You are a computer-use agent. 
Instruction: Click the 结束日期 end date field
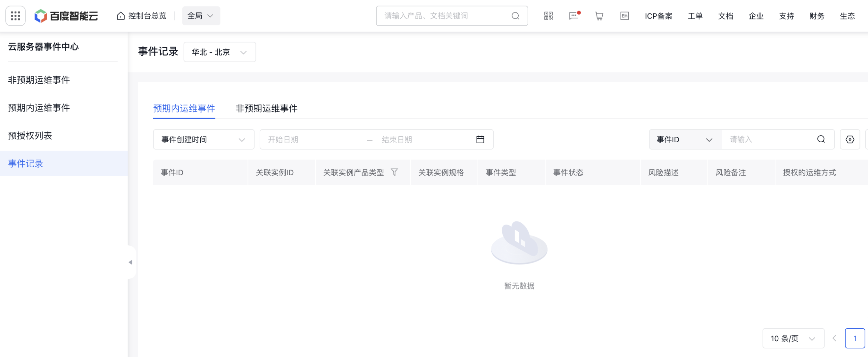(x=424, y=139)
